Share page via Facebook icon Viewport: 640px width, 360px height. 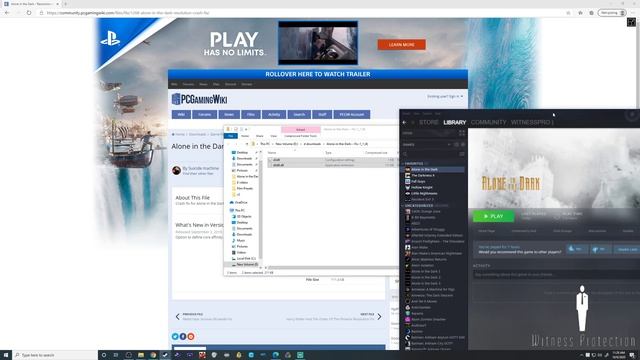click(183, 336)
